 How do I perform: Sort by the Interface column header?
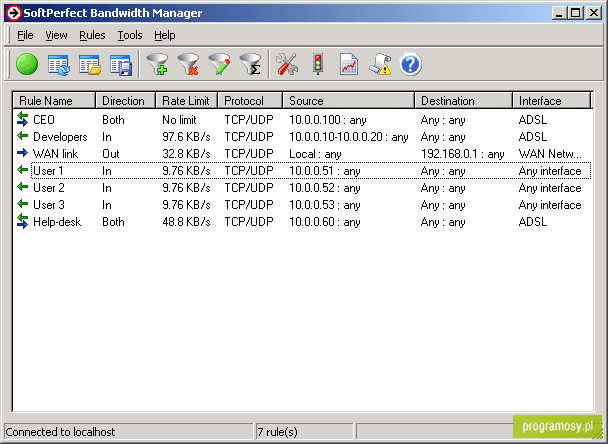[552, 100]
